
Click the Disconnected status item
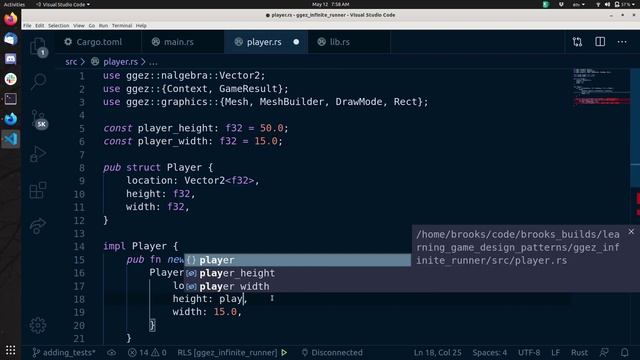pos(332,353)
